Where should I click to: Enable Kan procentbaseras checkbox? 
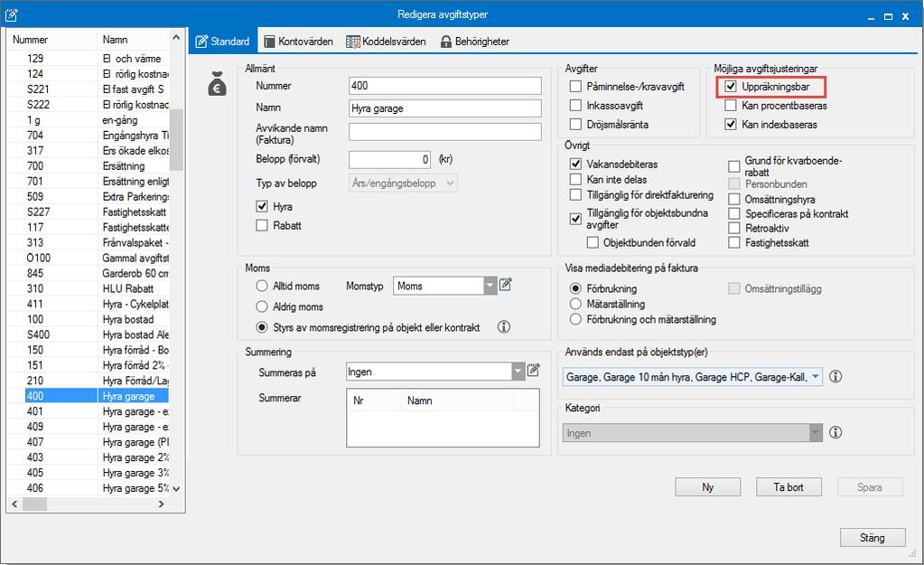[731, 106]
